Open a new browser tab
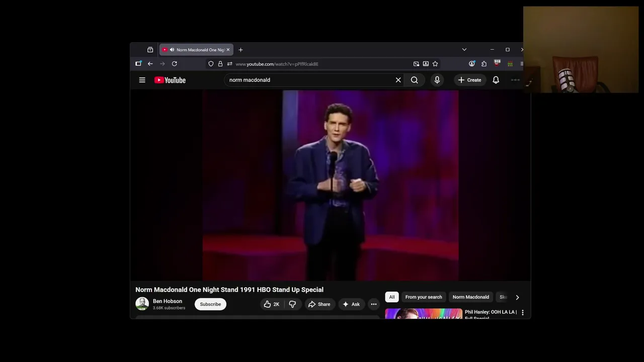The width and height of the screenshot is (644, 362). [x=240, y=50]
